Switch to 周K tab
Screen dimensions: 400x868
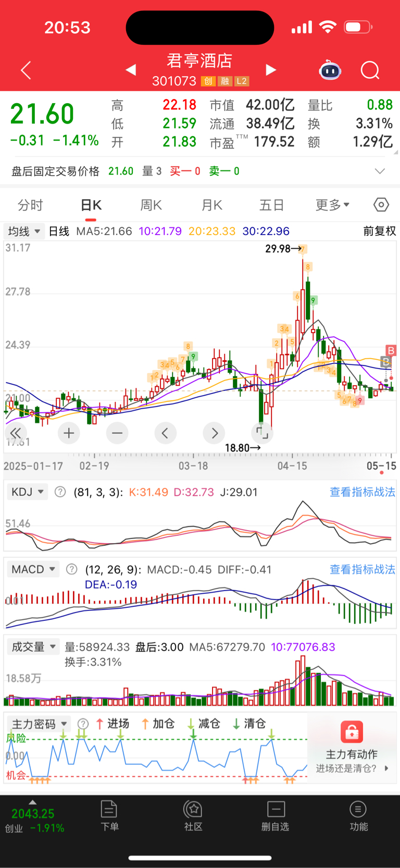point(151,205)
